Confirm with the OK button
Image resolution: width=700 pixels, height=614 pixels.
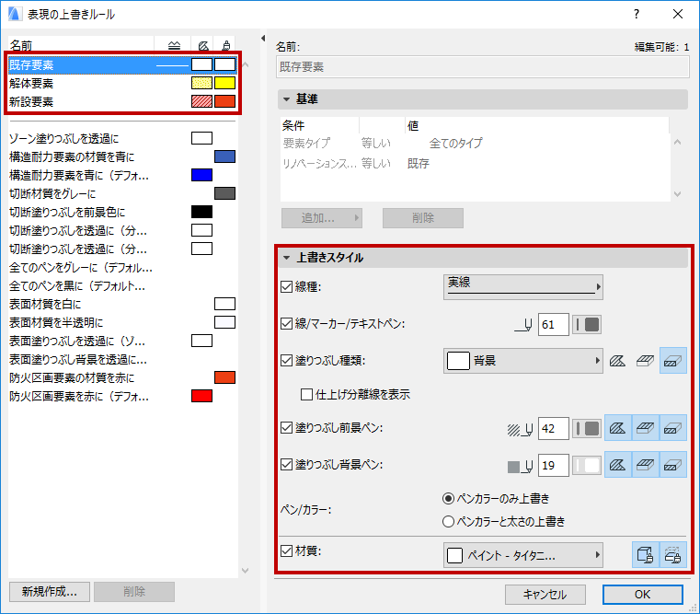pos(642,595)
